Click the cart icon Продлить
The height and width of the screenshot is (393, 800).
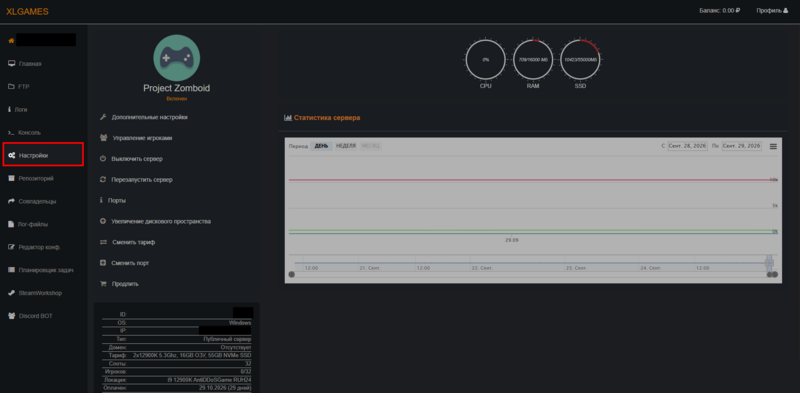point(103,284)
